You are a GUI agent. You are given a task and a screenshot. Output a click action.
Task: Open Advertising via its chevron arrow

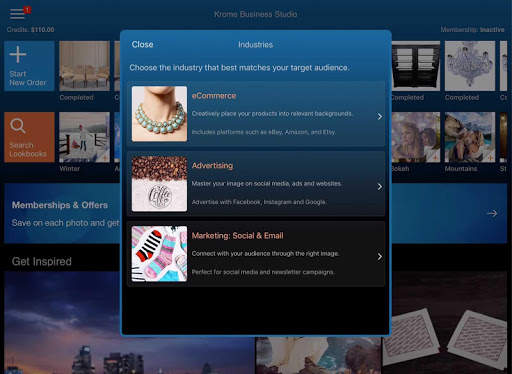380,186
